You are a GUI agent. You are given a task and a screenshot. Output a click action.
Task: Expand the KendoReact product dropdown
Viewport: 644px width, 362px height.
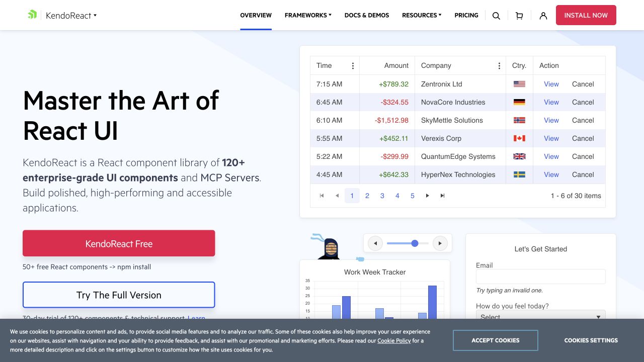point(71,16)
